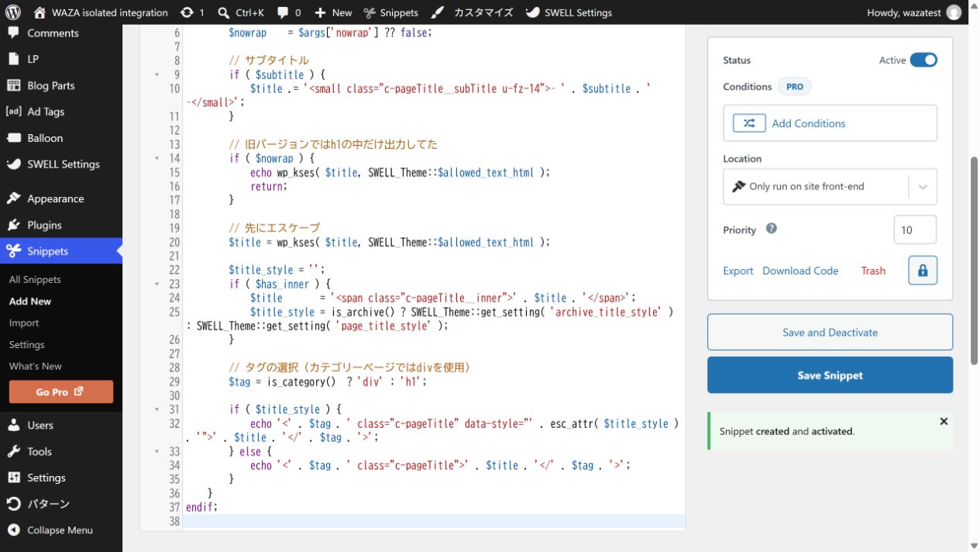Image resolution: width=980 pixels, height=552 pixels.
Task: Click the wazatest user avatar
Action: tap(954, 12)
